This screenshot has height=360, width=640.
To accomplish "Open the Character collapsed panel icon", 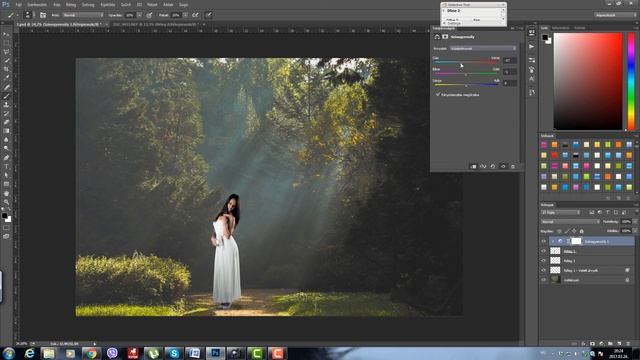I will (x=531, y=79).
